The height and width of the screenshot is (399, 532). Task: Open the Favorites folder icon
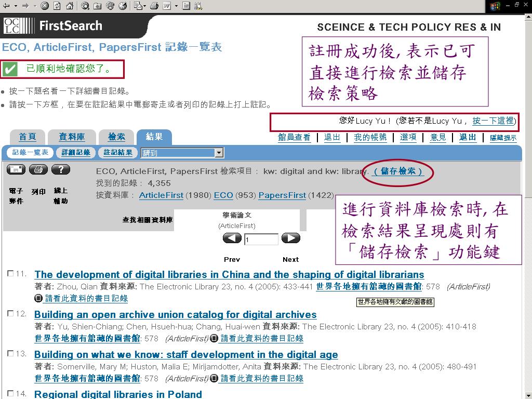(98, 6)
